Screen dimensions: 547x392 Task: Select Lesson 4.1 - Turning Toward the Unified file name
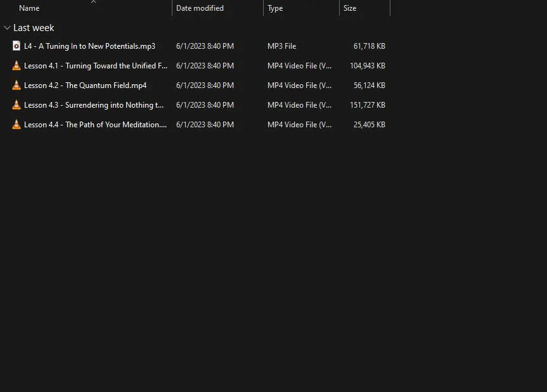pyautogui.click(x=95, y=66)
